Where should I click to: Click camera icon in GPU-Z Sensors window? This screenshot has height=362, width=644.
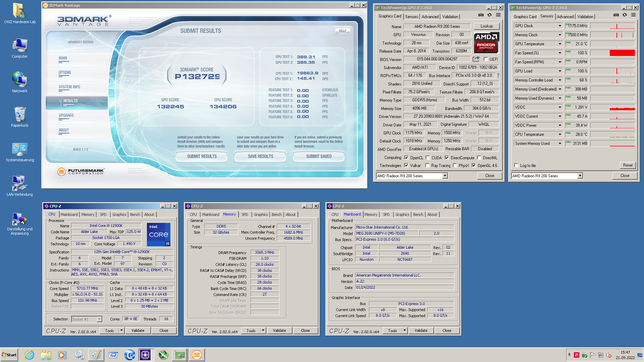click(x=616, y=15)
